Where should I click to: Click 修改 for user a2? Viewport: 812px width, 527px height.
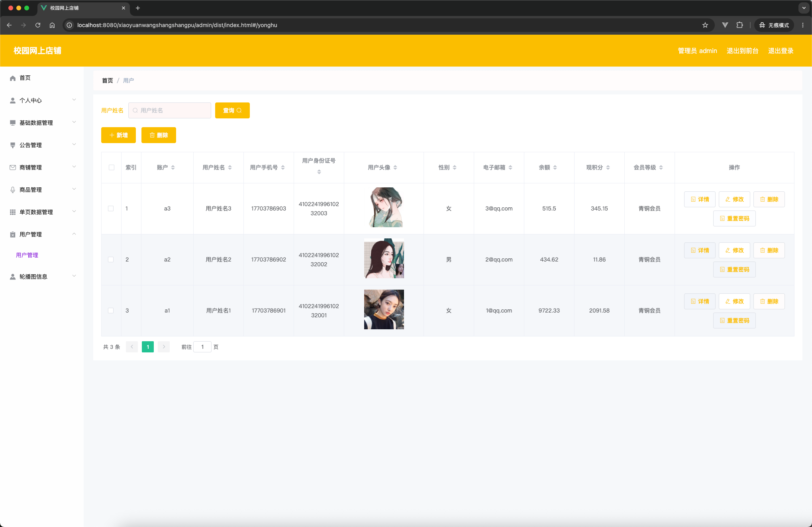click(x=734, y=250)
